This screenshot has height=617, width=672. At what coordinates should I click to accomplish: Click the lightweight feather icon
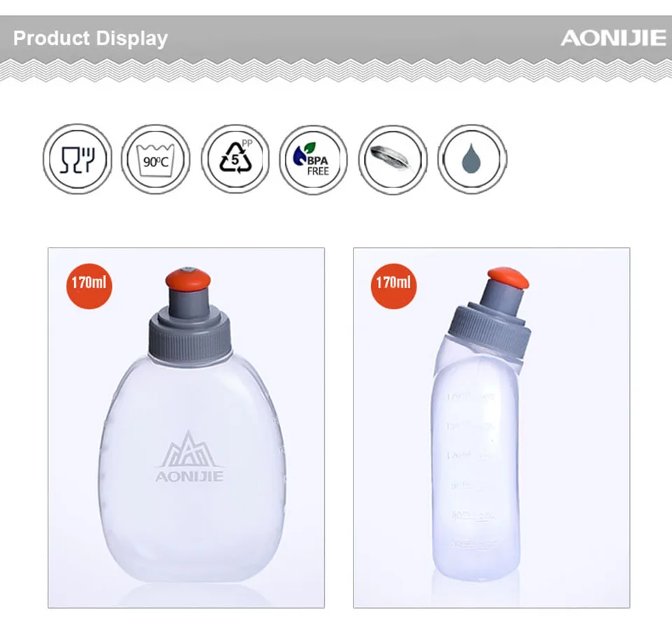(x=393, y=159)
